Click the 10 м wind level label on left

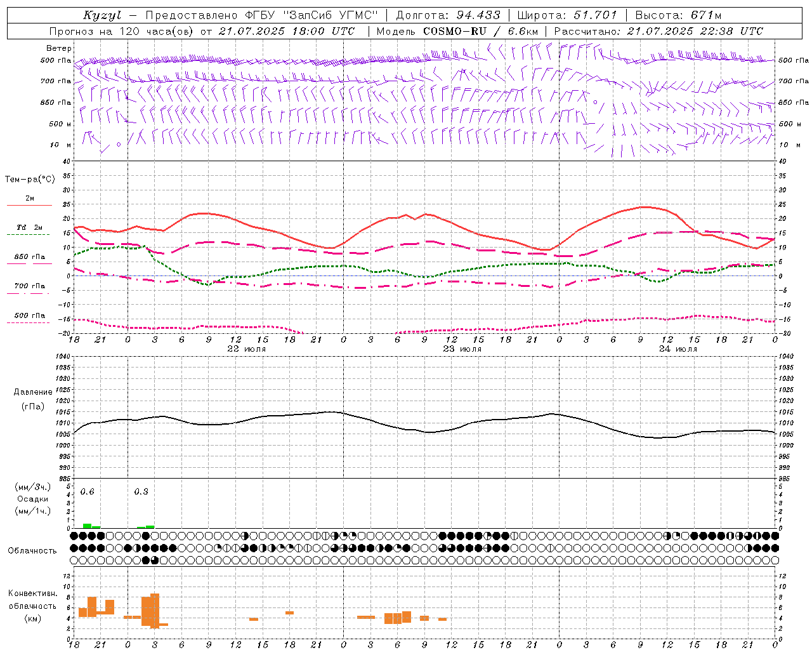coord(62,145)
